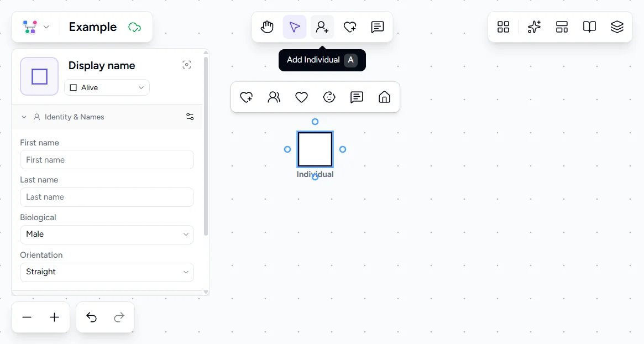Open the layers stack icon
Viewport: 644px width, 344px height.
pos(617,27)
